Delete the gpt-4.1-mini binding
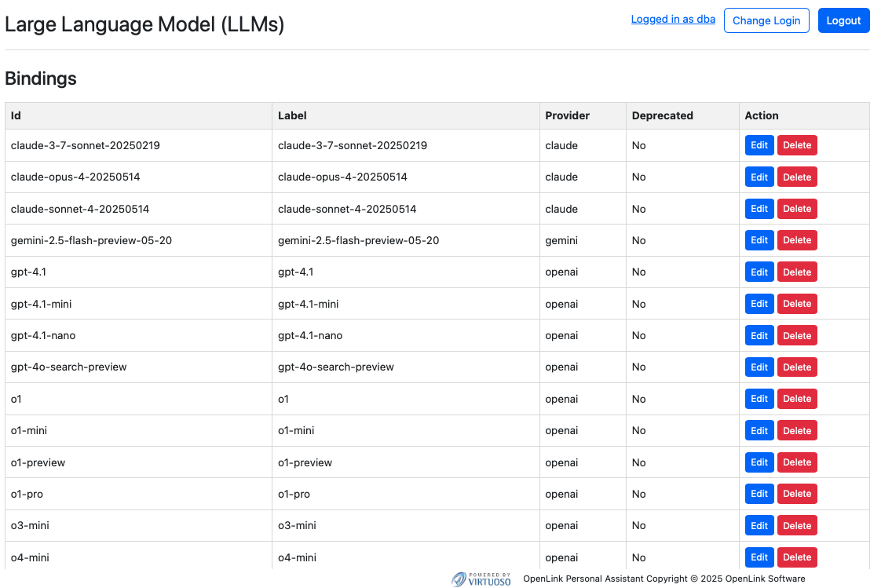This screenshot has width=892, height=588. [x=797, y=304]
